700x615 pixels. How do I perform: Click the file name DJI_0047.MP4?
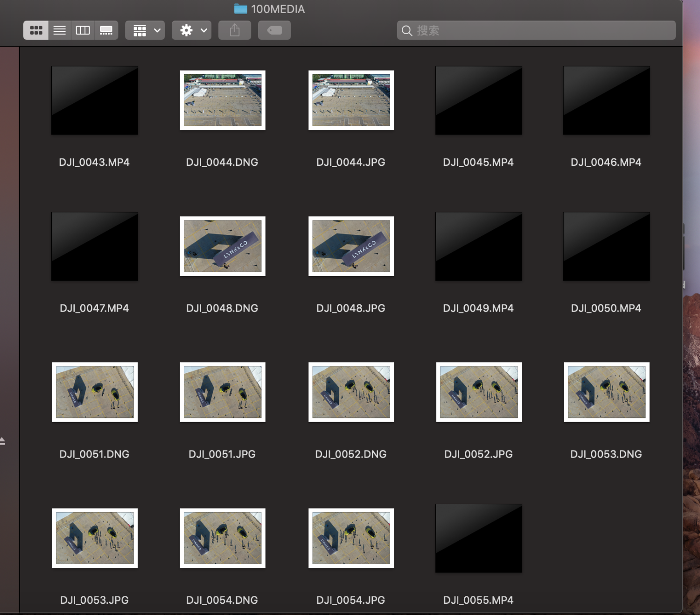coord(94,308)
